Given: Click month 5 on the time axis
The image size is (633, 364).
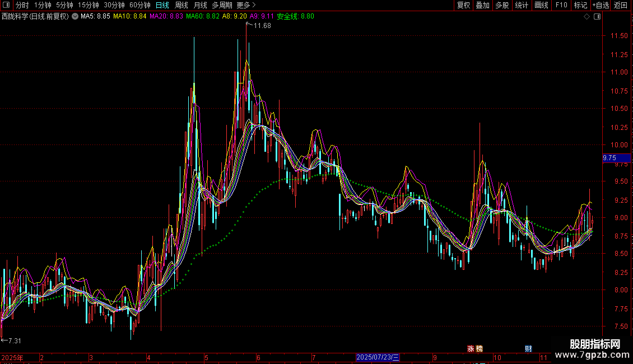Looking at the screenshot, I should (x=206, y=357).
